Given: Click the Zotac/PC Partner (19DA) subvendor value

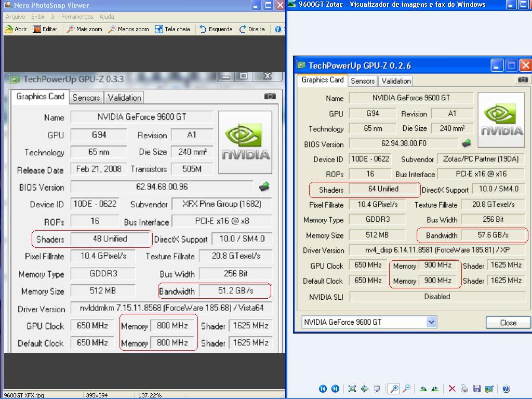Looking at the screenshot, I should point(481,159).
